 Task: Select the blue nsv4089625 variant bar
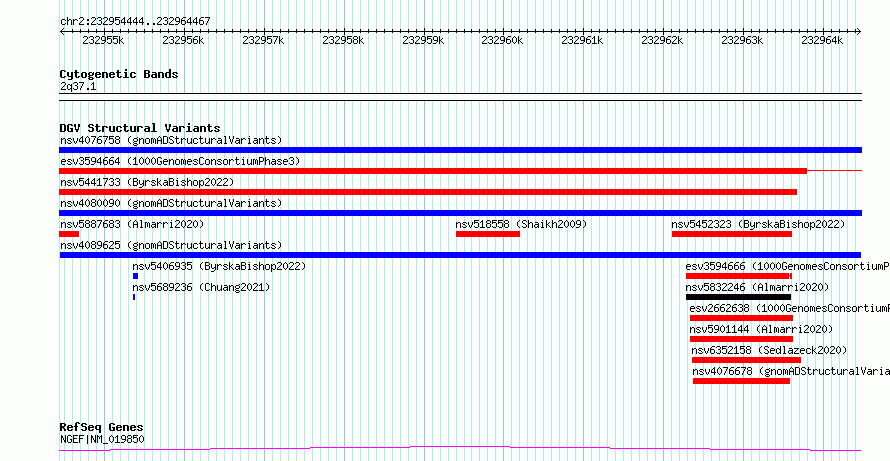pos(460,255)
